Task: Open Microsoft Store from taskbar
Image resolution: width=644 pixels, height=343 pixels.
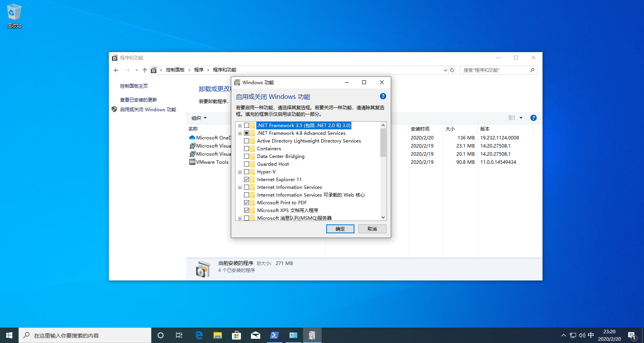Action: pyautogui.click(x=236, y=335)
